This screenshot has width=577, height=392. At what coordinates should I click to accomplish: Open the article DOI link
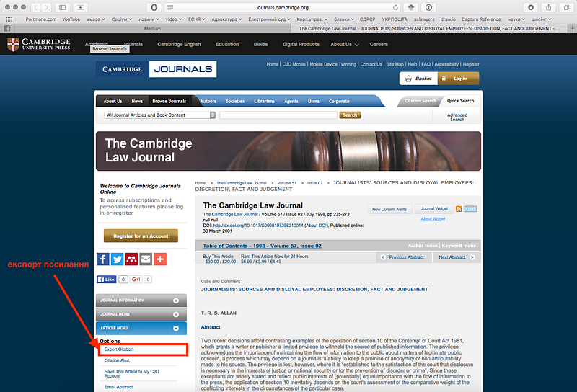tap(258, 226)
